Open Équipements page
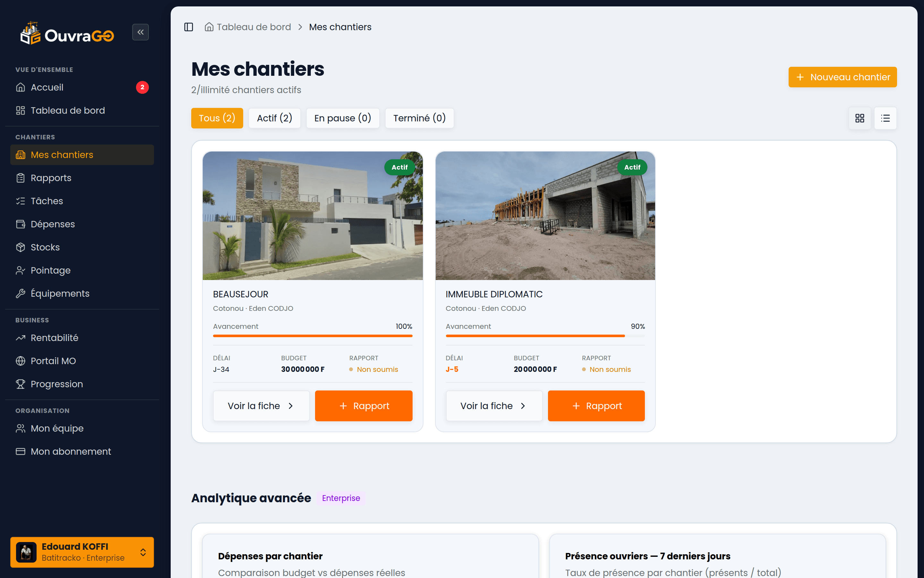The width and height of the screenshot is (924, 578). click(82, 293)
